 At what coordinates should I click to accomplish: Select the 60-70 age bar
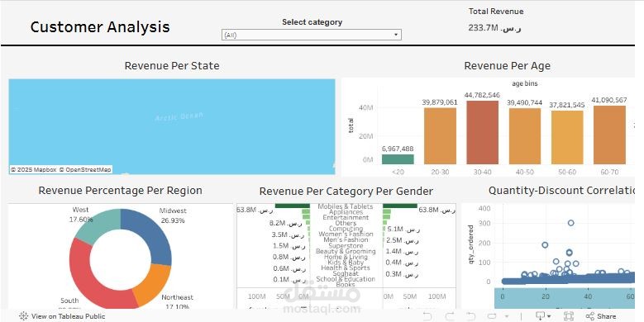click(609, 135)
